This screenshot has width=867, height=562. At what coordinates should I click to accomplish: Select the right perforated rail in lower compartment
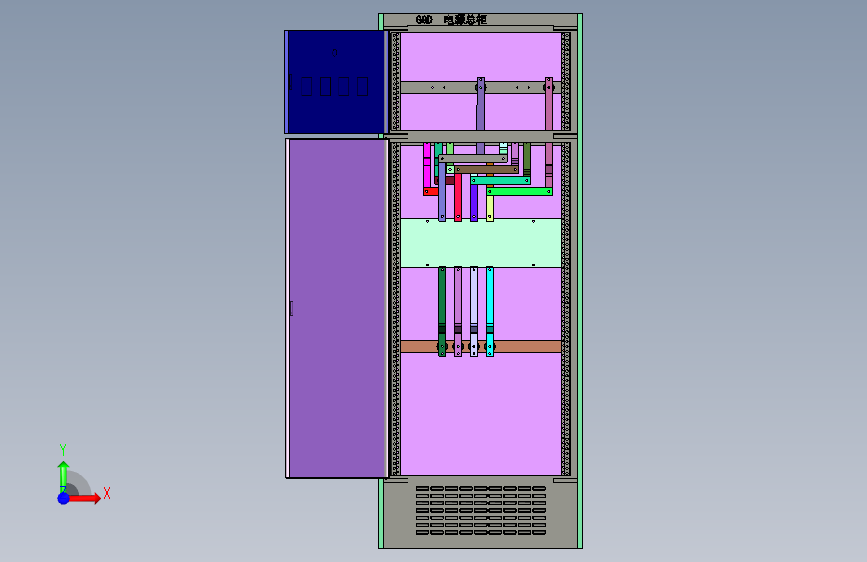[x=566, y=309]
